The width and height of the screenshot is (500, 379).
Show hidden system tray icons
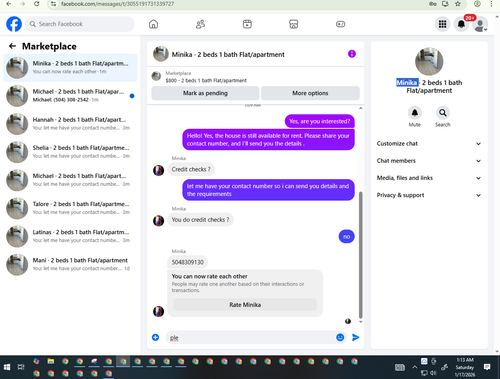pos(414,367)
